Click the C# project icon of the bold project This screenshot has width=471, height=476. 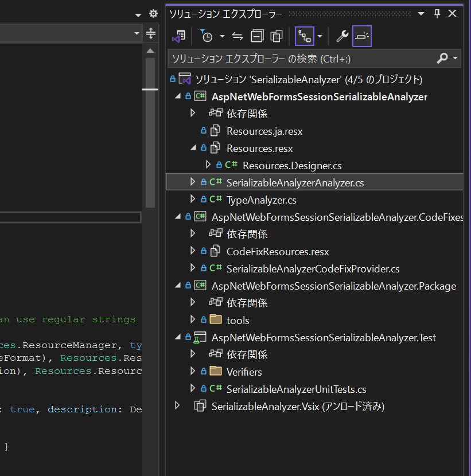pyautogui.click(x=200, y=96)
